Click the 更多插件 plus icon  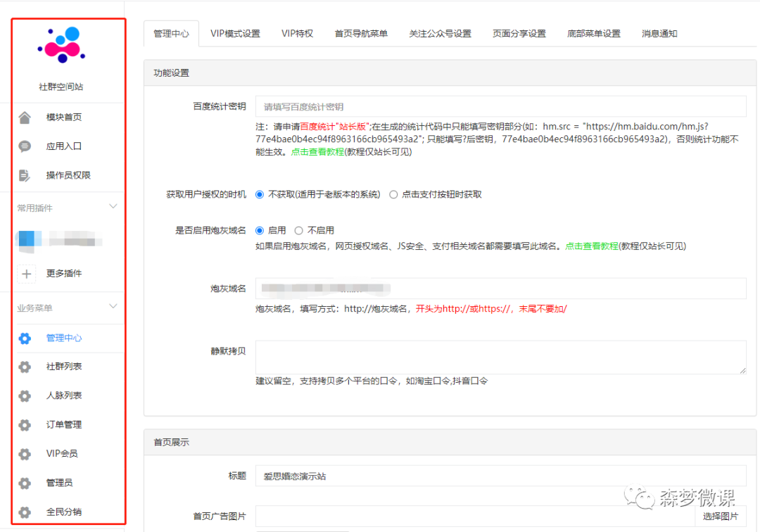(x=25, y=273)
